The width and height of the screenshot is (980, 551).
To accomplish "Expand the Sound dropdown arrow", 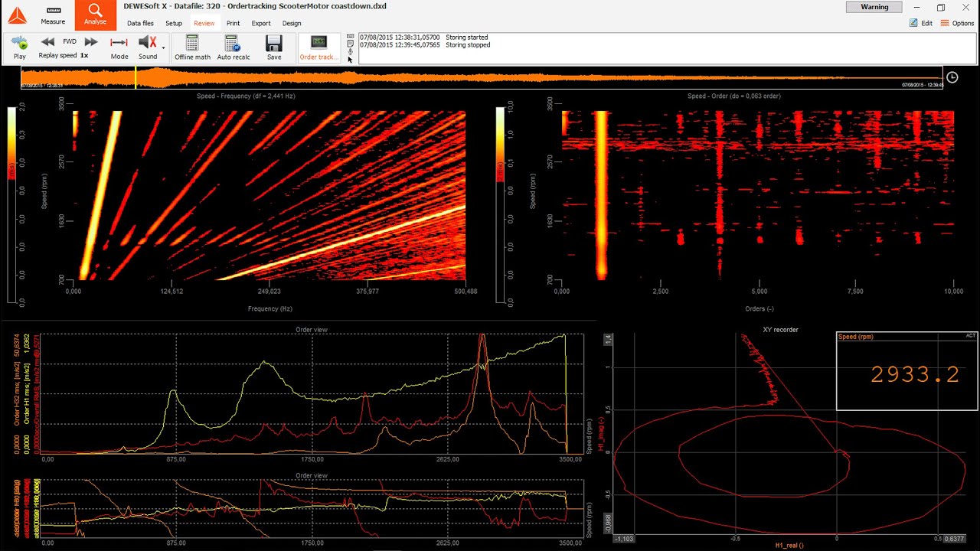I will point(163,48).
